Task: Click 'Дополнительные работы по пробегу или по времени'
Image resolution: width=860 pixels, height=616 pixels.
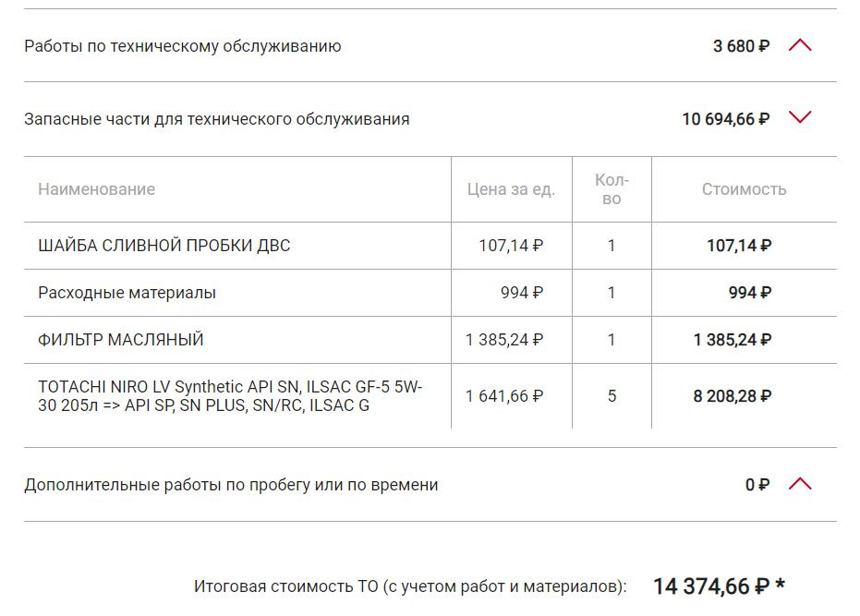Action: tap(231, 485)
